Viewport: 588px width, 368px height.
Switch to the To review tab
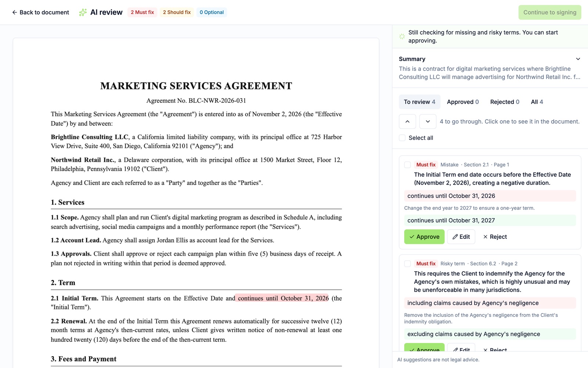click(x=419, y=102)
